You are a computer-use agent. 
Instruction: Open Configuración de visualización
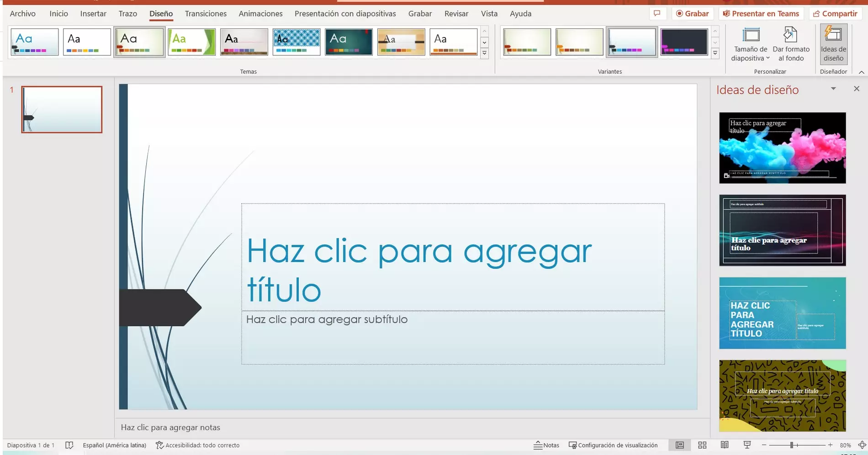tap(613, 445)
